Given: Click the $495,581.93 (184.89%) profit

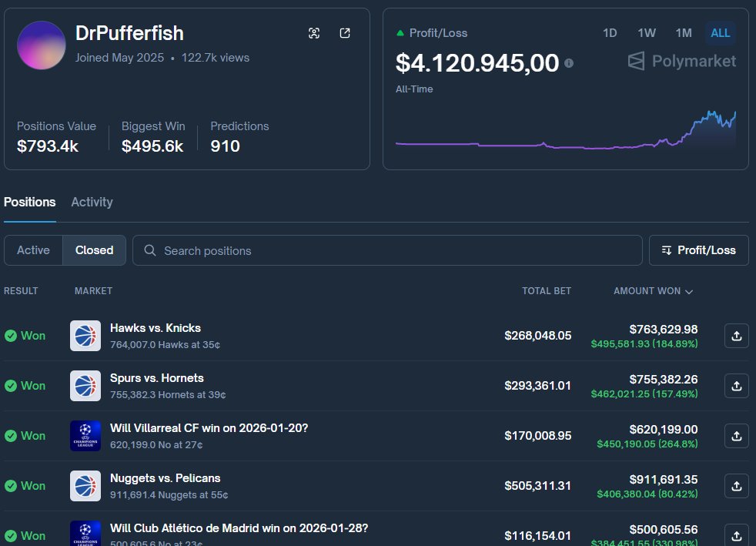Looking at the screenshot, I should coord(644,344).
